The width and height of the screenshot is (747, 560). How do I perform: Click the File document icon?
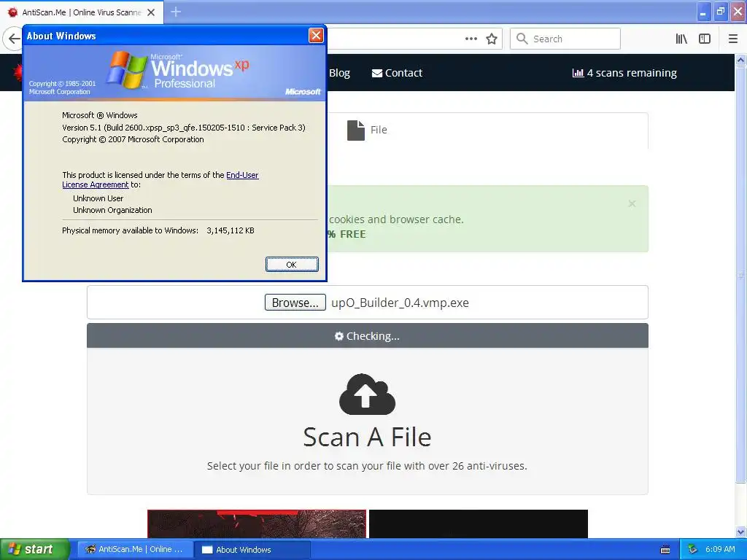coord(355,130)
